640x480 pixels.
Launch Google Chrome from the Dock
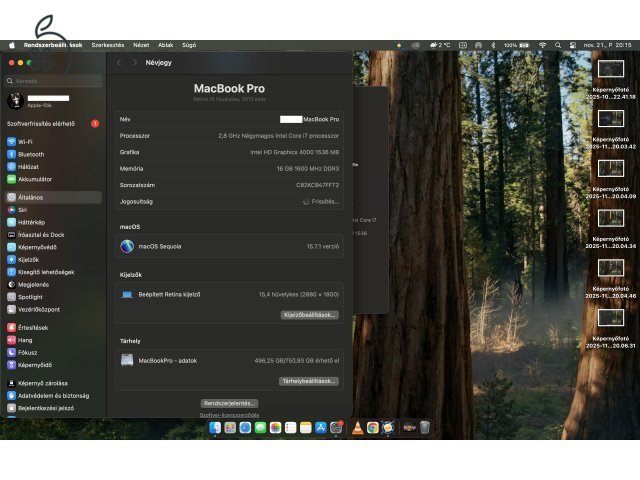373,427
